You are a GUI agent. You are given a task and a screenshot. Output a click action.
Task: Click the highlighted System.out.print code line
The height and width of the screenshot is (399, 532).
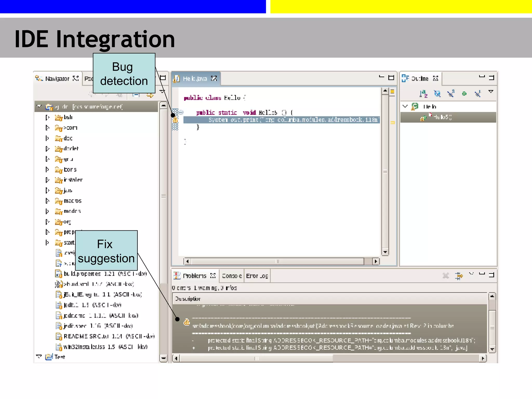[x=281, y=120]
